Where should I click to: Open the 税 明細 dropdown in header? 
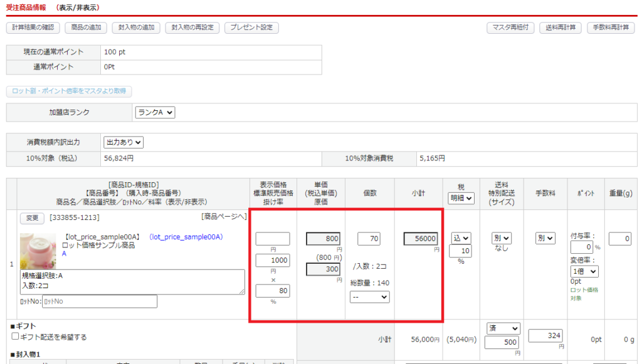point(461,197)
